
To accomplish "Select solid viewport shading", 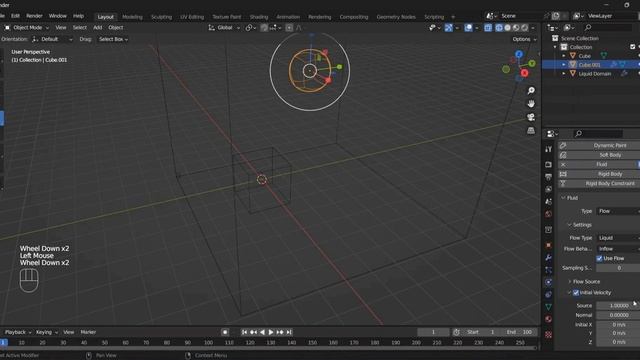I will pos(507,28).
